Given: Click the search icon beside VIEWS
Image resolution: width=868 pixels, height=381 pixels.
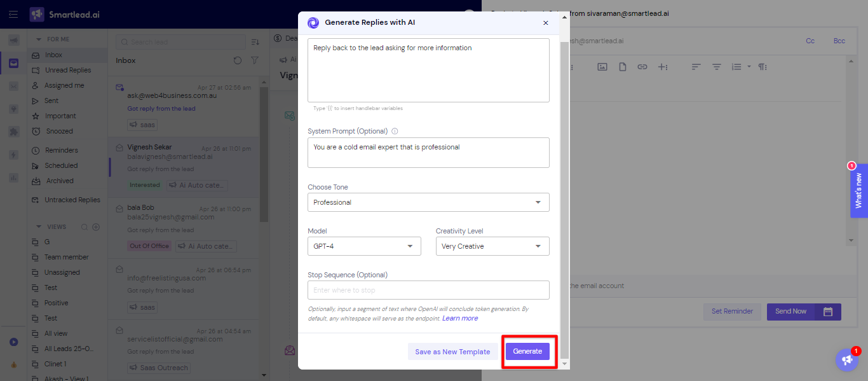Looking at the screenshot, I should [x=84, y=227].
